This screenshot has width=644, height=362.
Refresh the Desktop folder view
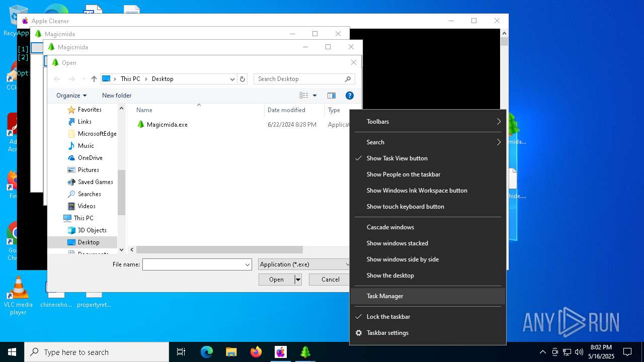[x=243, y=79]
